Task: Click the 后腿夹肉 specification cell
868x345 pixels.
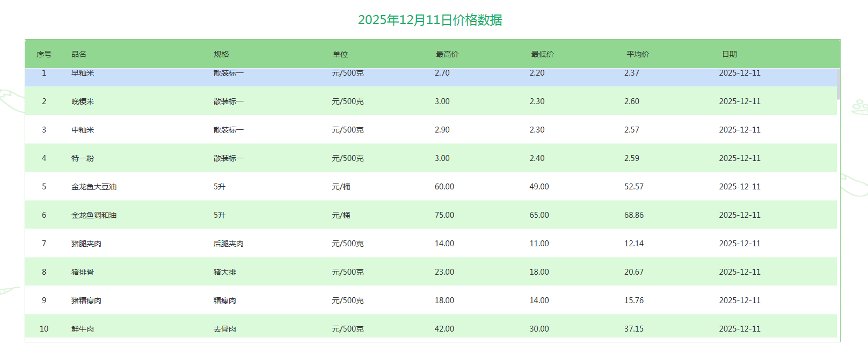Action: click(228, 244)
